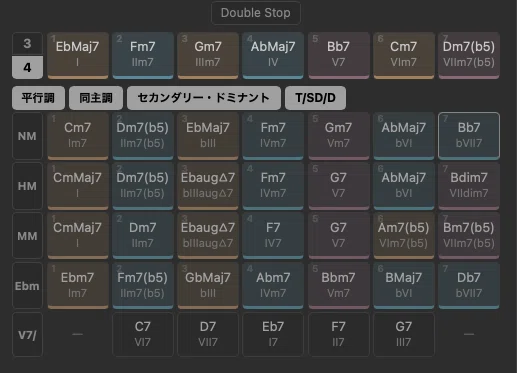
Task: Play the Eb7 I7 secondary dominant
Action: point(273,335)
